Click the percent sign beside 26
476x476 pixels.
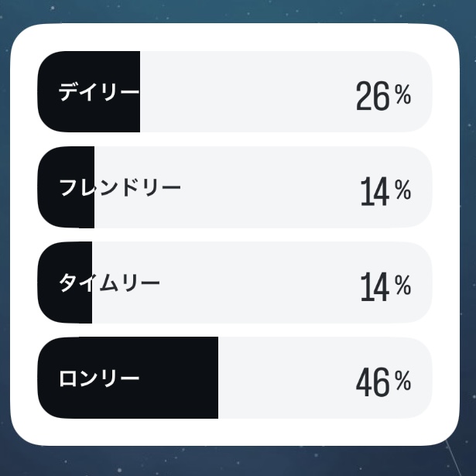[x=402, y=95]
